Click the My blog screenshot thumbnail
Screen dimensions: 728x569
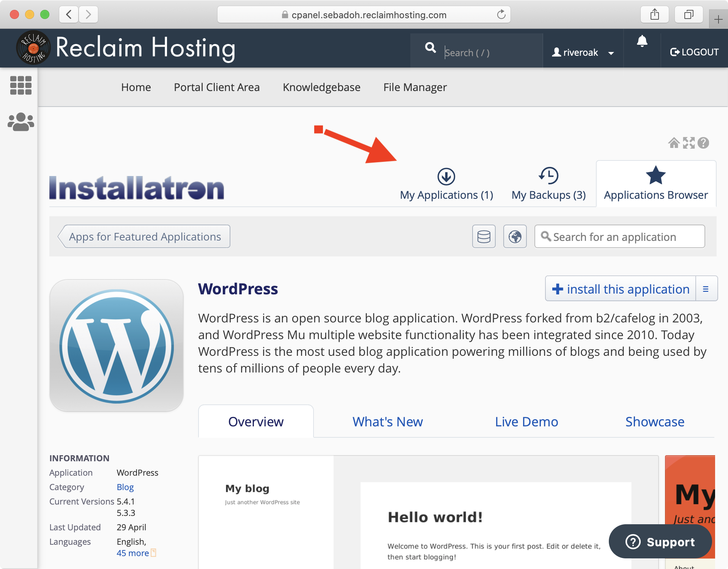[x=428, y=512]
